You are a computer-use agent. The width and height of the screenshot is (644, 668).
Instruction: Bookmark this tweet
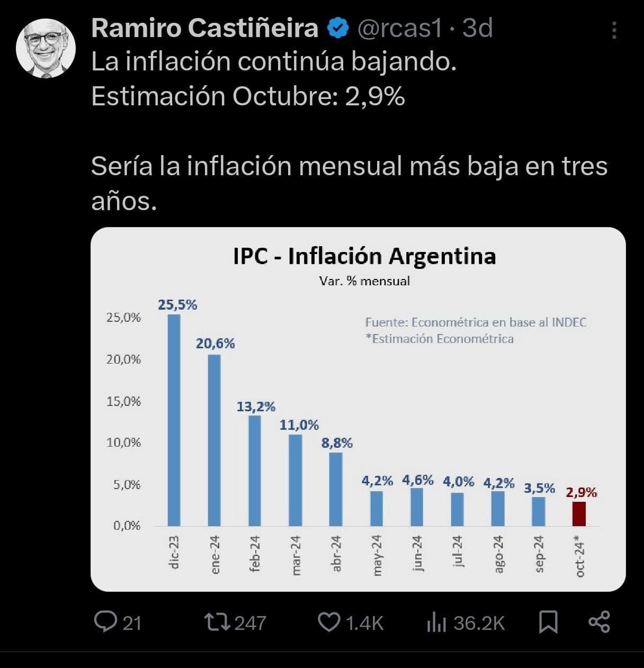548,622
